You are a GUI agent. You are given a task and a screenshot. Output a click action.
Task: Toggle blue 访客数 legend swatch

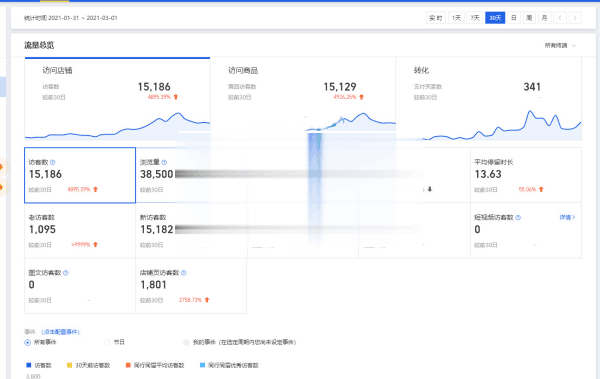tap(28, 365)
